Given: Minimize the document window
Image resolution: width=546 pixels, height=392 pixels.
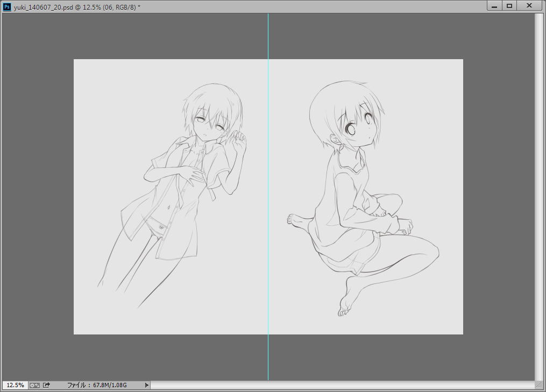Looking at the screenshot, I should coord(494,6).
